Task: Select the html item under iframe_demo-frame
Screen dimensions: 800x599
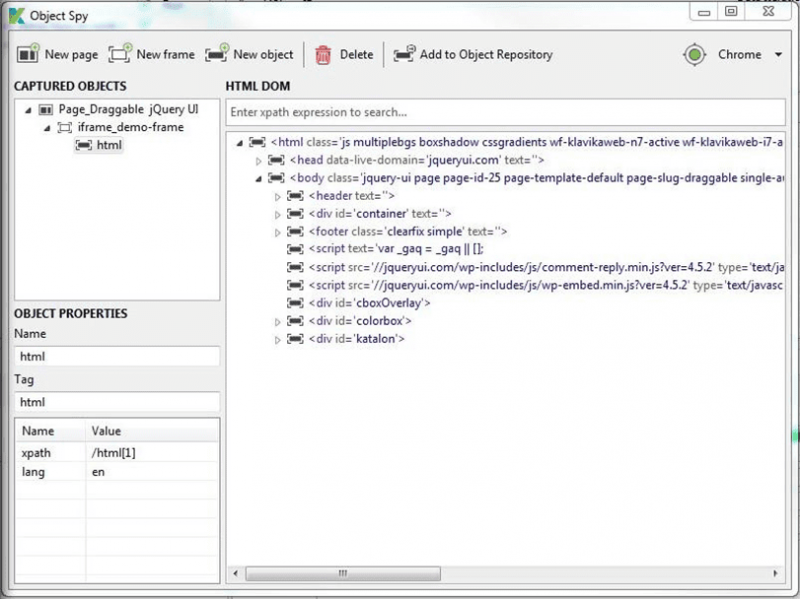Action: pyautogui.click(x=108, y=145)
